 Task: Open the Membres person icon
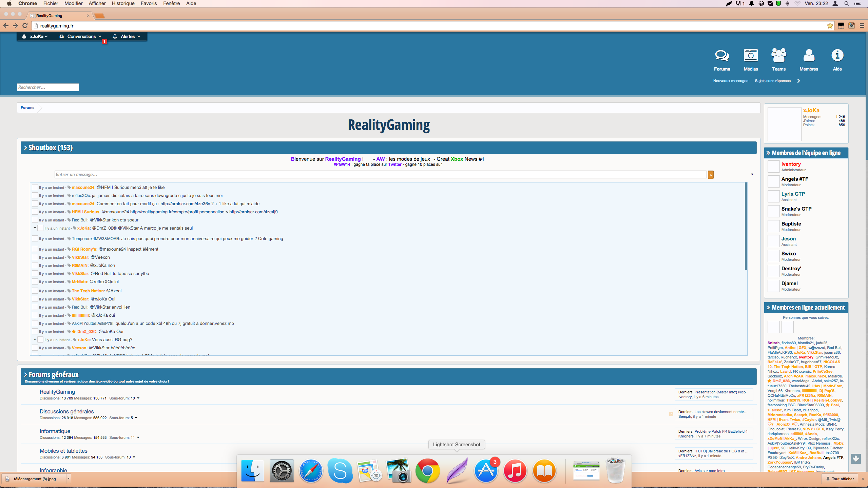809,55
